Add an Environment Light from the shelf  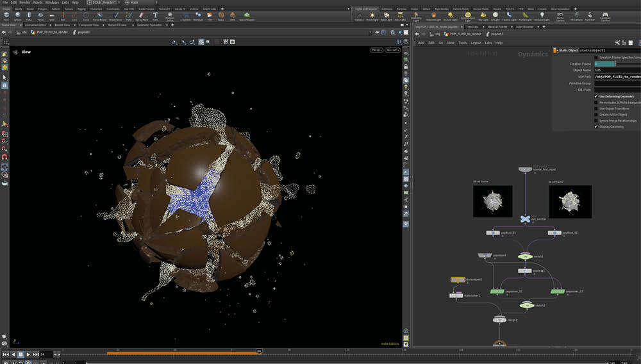(468, 15)
